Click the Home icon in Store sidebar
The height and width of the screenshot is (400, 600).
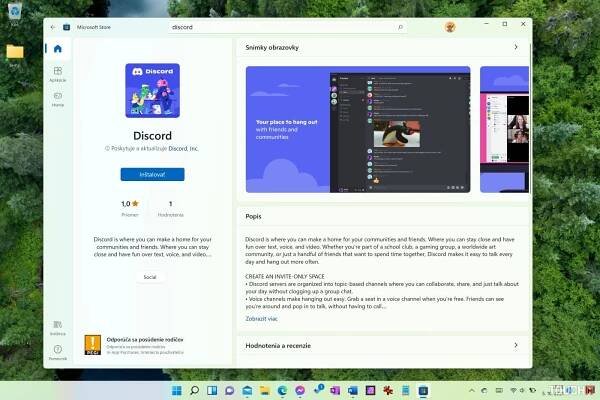coord(58,48)
